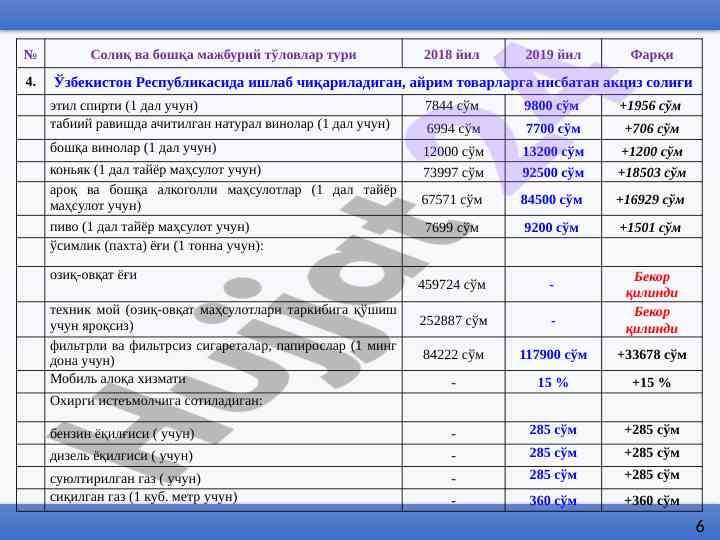Click 'Бекор қилинди' in озиқ-овқат ёғи row

point(652,285)
